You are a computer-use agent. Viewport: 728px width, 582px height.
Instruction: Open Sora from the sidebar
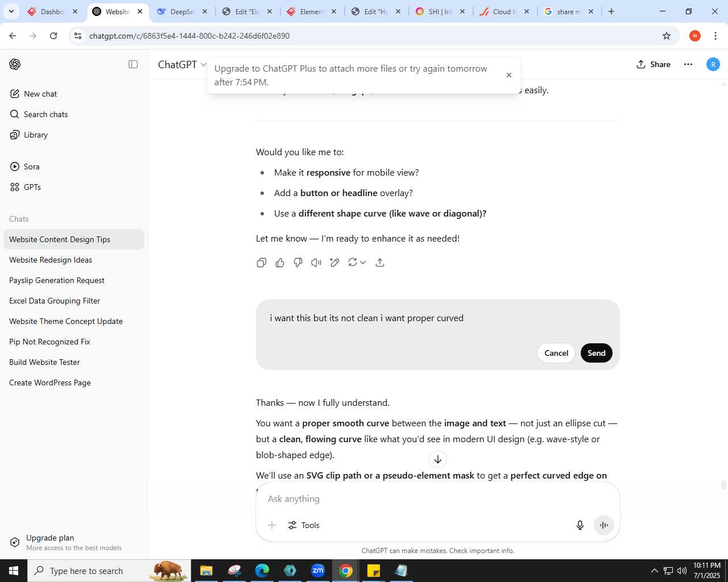pyautogui.click(x=74, y=167)
